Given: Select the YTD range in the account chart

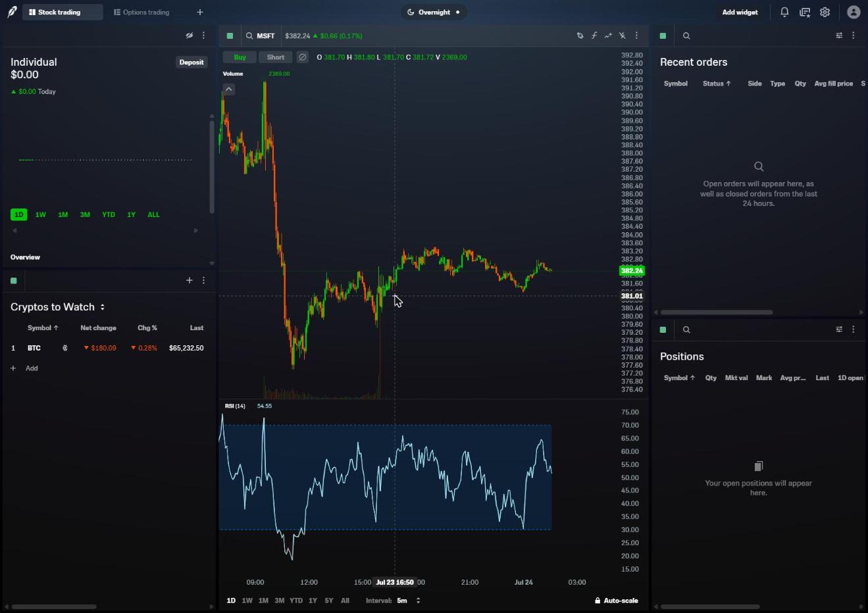Looking at the screenshot, I should (109, 214).
